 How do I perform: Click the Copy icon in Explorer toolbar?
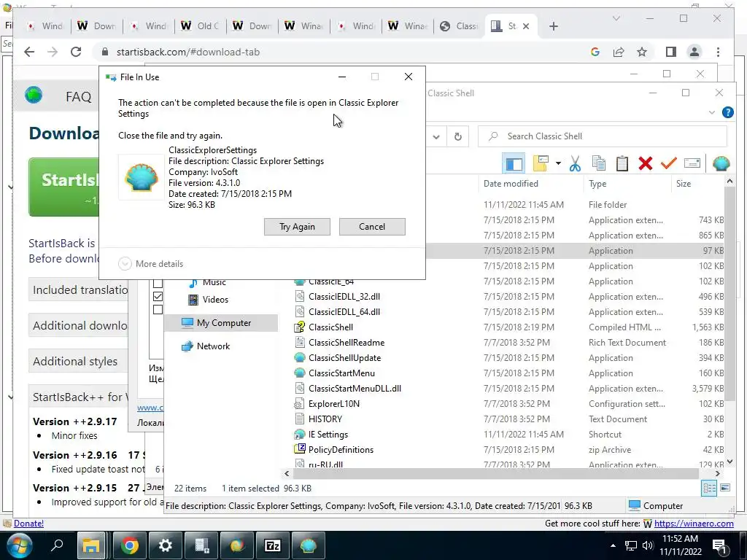pyautogui.click(x=598, y=163)
